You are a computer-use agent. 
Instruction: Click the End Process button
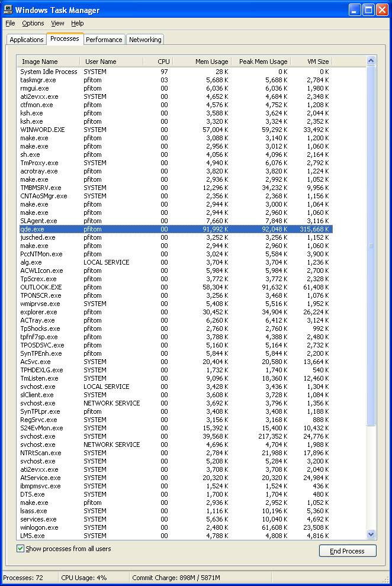point(347,551)
